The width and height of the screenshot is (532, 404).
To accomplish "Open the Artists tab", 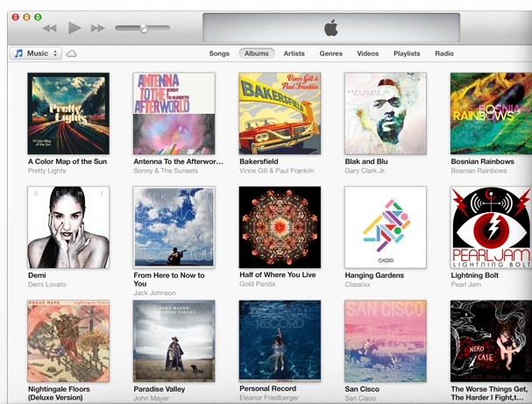I will pyautogui.click(x=294, y=53).
